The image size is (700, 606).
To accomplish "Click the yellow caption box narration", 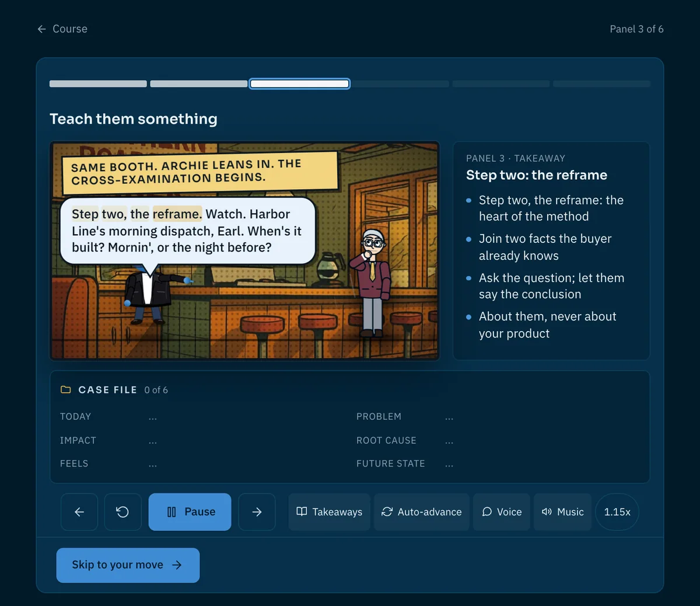I will [199, 172].
